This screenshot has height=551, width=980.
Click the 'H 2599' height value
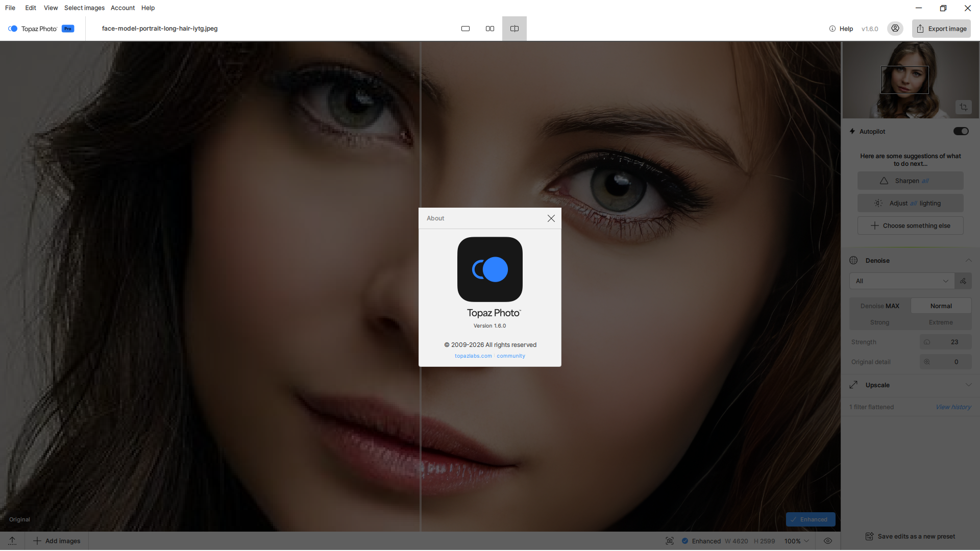tap(764, 541)
